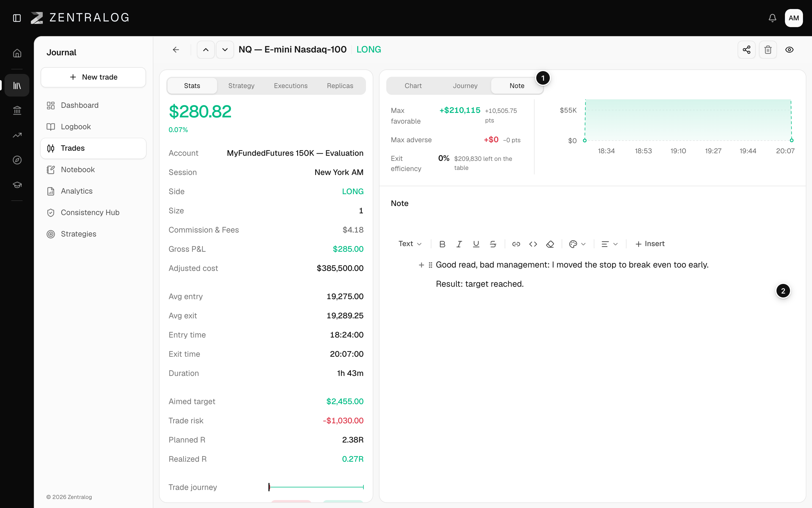Add a block with the plus handle
The width and height of the screenshot is (812, 508).
[422, 265]
